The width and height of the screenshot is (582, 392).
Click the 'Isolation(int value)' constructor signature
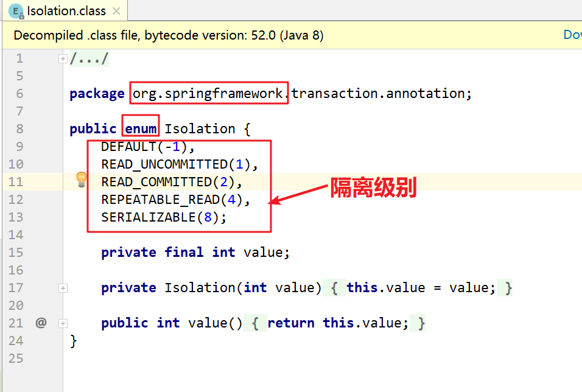(x=243, y=288)
